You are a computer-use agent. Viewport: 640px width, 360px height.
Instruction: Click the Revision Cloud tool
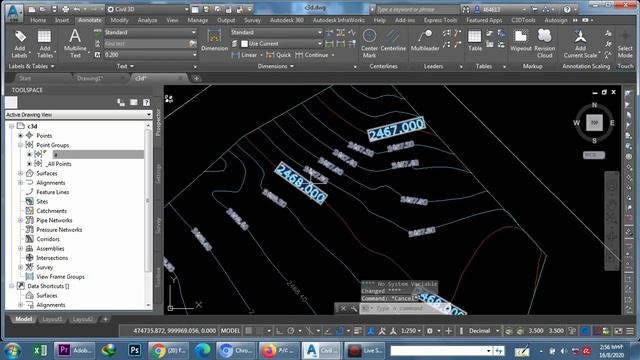[544, 44]
